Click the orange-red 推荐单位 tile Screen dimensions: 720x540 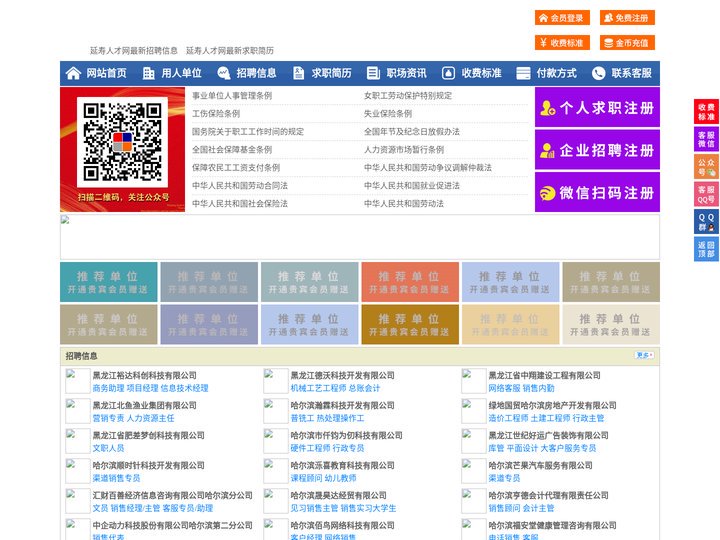tap(410, 282)
